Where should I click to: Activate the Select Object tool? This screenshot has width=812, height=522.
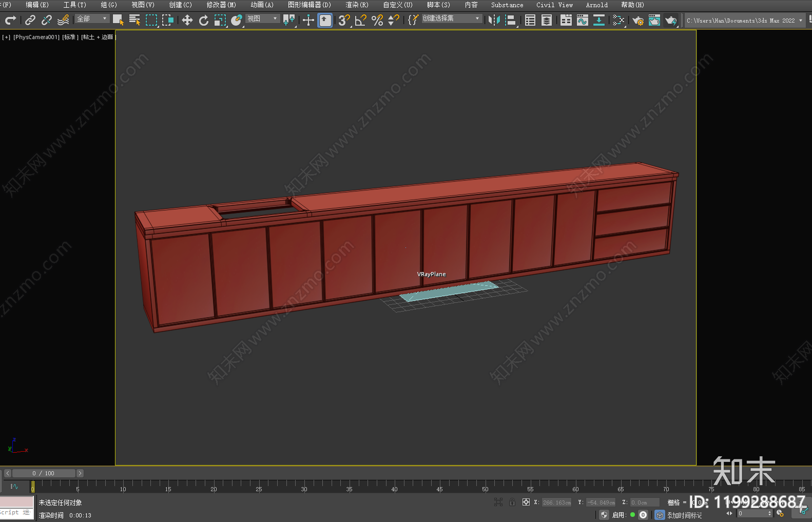[x=118, y=20]
